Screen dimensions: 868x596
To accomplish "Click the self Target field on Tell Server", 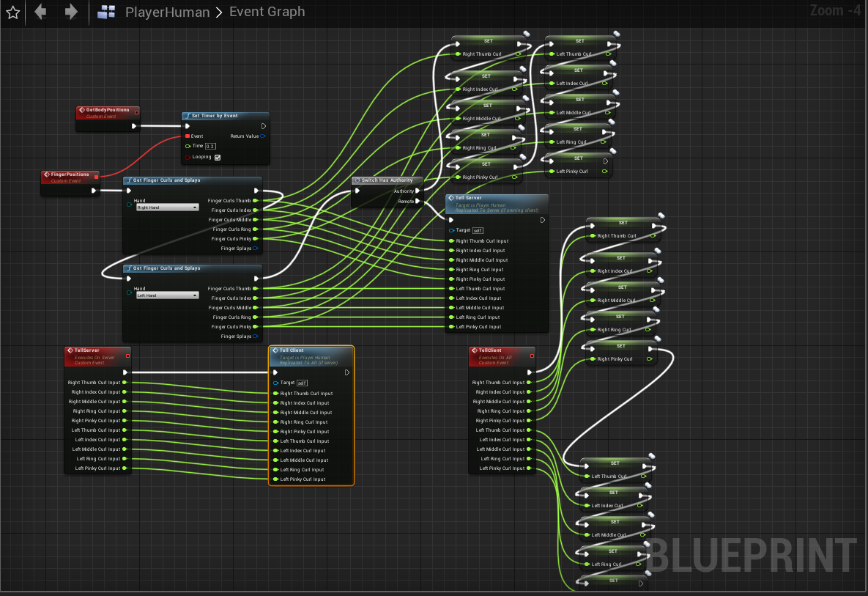I will pos(477,229).
